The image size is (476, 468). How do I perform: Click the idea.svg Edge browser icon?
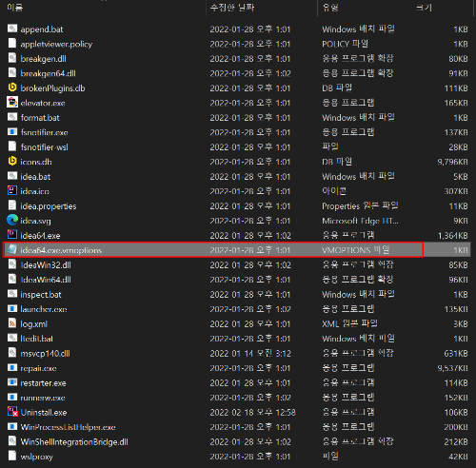pyautogui.click(x=12, y=220)
